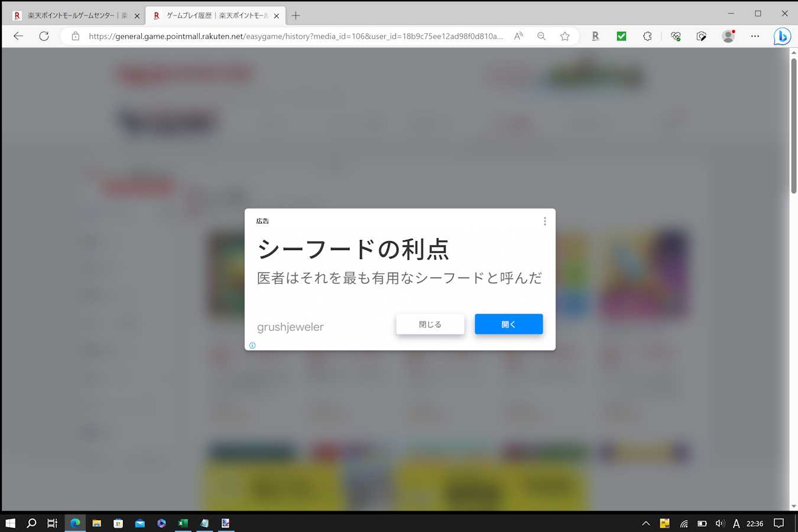Screen dimensions: 798x532
Task: Switch to Excel from the taskbar
Action: click(x=183, y=523)
